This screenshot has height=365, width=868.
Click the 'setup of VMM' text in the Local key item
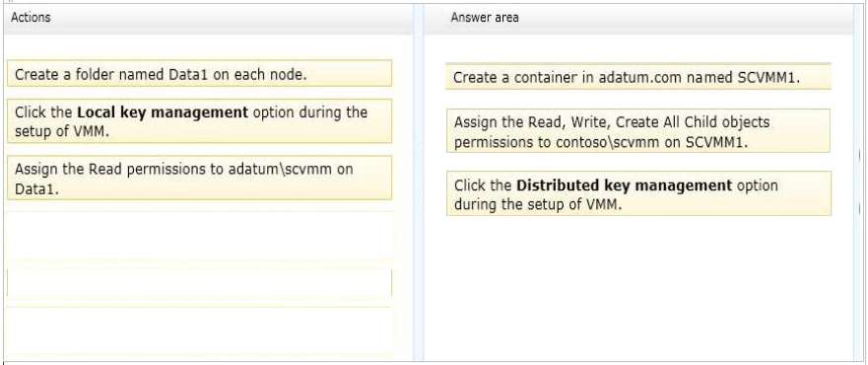[x=60, y=133]
